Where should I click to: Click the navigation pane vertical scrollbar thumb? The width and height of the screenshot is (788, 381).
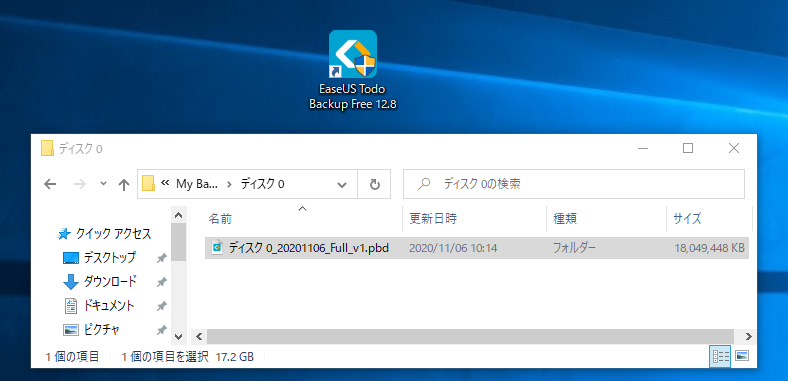pos(178,242)
